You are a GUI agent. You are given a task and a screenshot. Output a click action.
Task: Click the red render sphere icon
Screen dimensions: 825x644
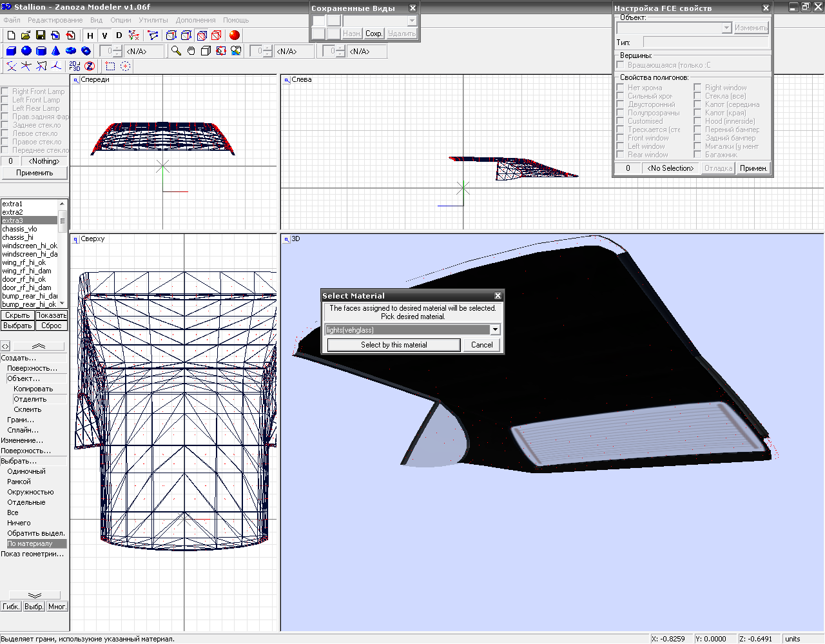[x=234, y=35]
